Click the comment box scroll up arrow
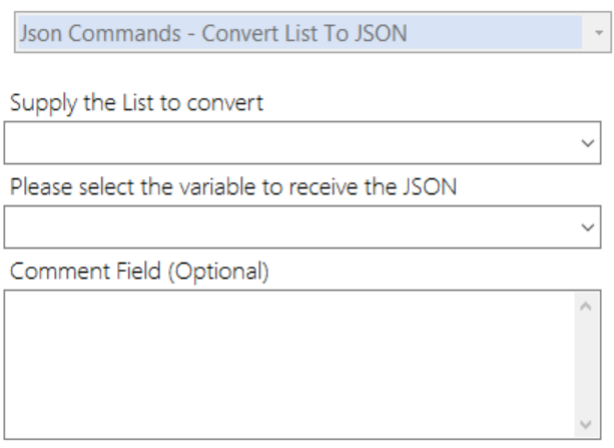Viewport: 614px width, 448px height. click(588, 306)
